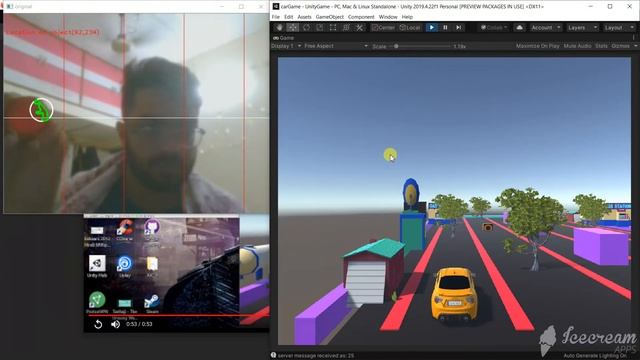Select the Move tool in Unity toolbar
The height and width of the screenshot is (360, 640).
(x=293, y=27)
